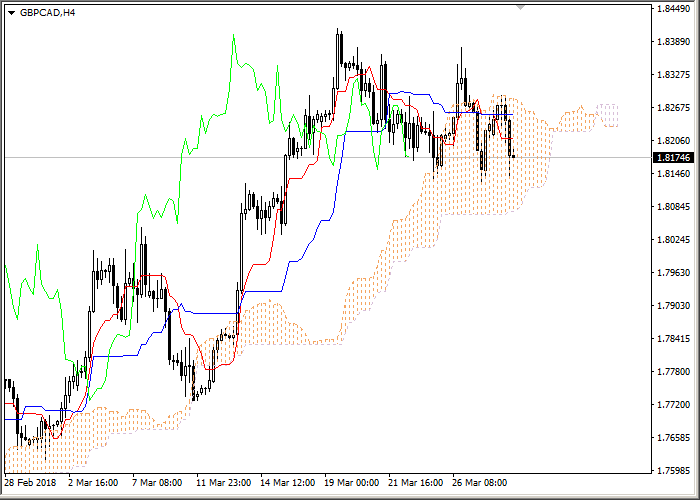Click price scale value 1.81460
The image size is (700, 500).
click(x=673, y=173)
